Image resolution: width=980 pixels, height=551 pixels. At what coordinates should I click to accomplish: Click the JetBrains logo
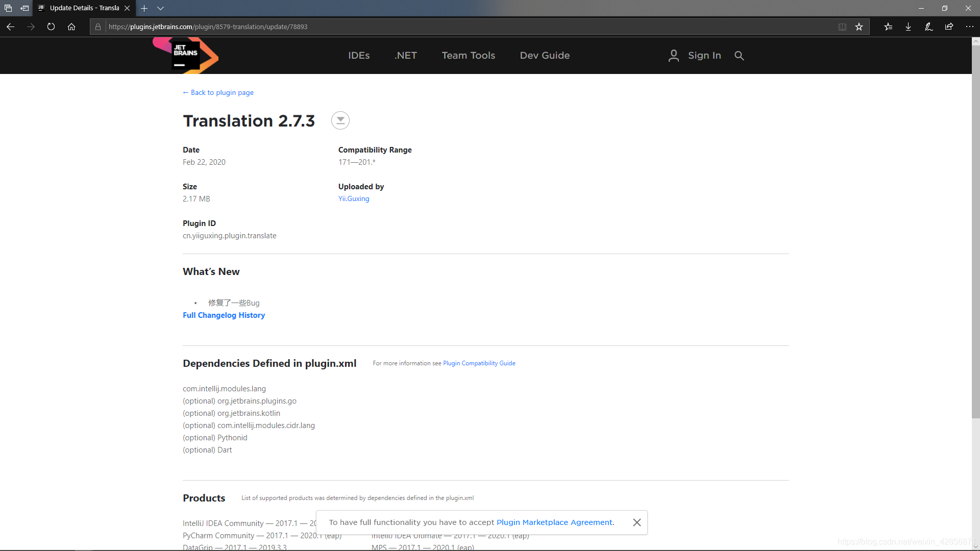(186, 56)
